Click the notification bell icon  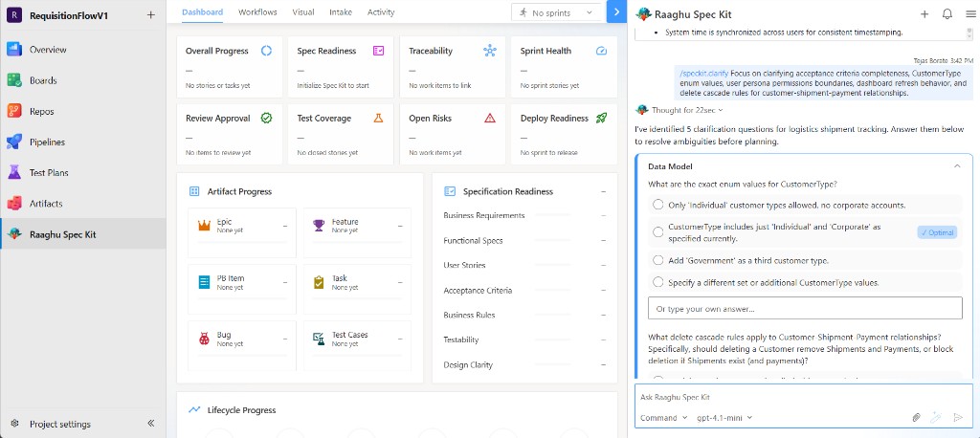click(x=947, y=13)
